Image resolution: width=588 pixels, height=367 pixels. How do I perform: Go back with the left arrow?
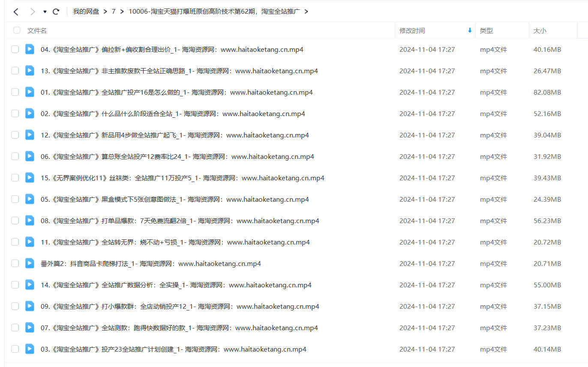16,12
